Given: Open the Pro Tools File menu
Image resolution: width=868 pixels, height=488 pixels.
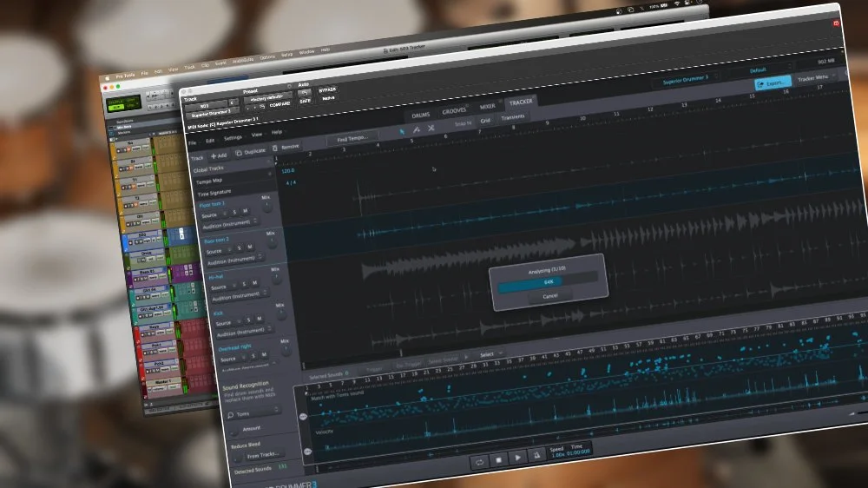Looking at the screenshot, I should (x=144, y=73).
